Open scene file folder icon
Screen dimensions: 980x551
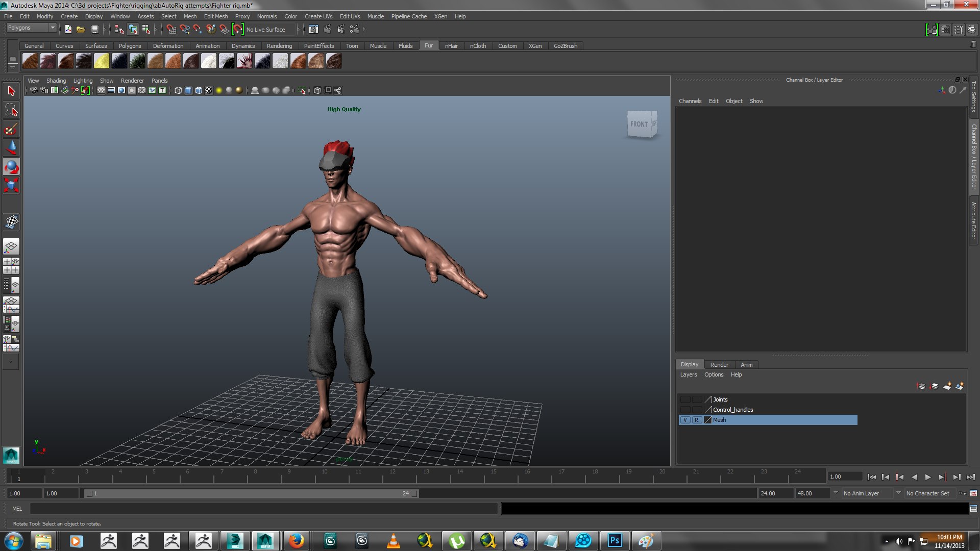tap(81, 30)
